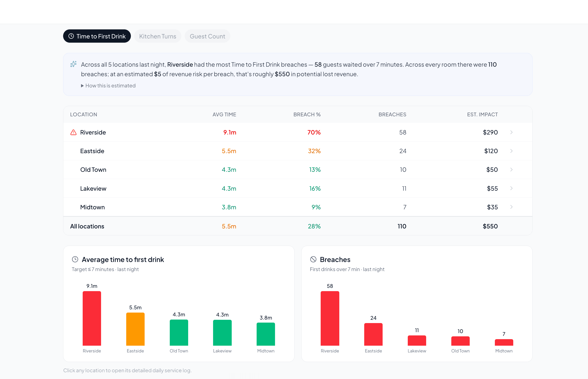Click Eastside's $120 impact value
The height and width of the screenshot is (379, 588).
491,151
